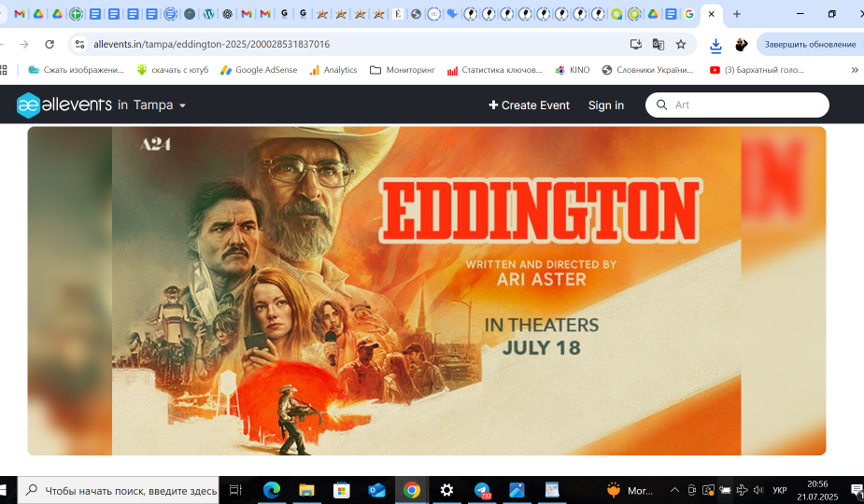Click Chrome icon on the taskbar
864x504 pixels.
[x=412, y=490]
